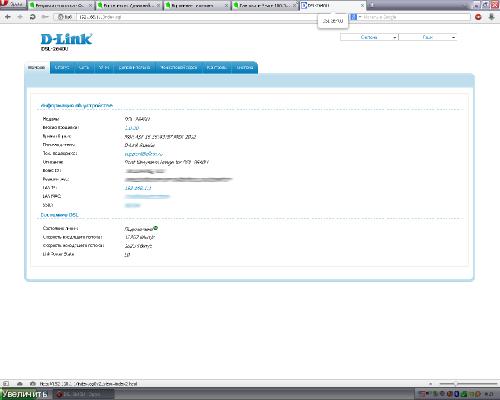Expand the Система dropdown at top right
This screenshot has width=500, height=400.
coord(369,37)
